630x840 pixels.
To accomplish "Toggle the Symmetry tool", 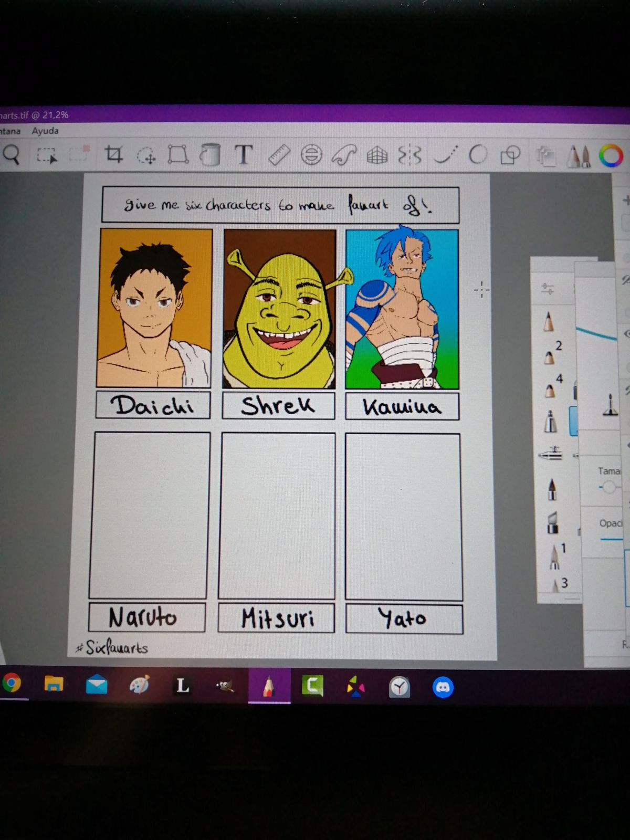I will click(409, 155).
